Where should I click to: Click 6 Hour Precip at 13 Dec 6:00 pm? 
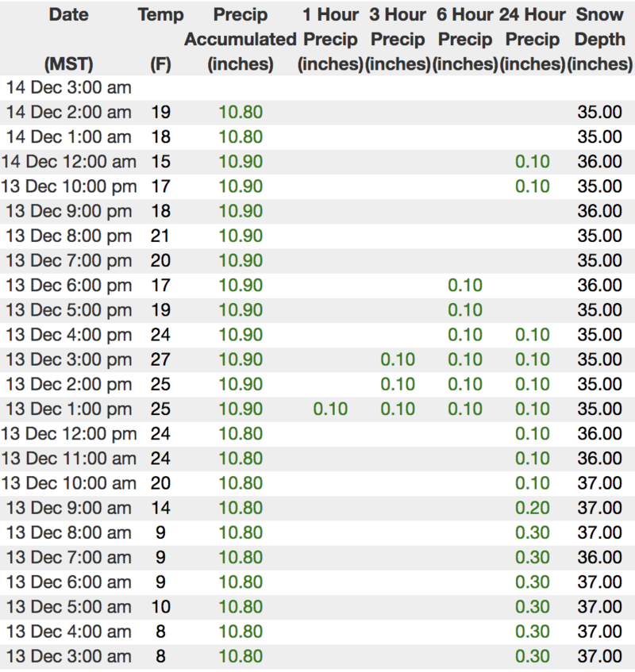(x=465, y=286)
